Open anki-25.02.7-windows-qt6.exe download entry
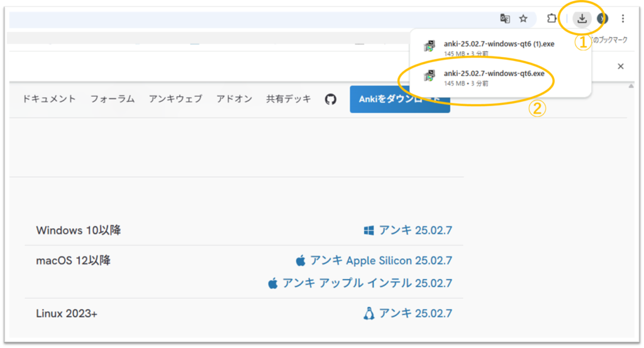The width and height of the screenshot is (644, 348). coord(500,77)
